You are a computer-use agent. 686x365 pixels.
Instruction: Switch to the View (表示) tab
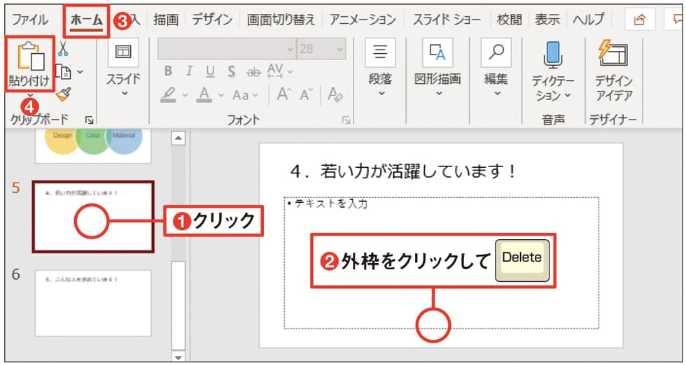pyautogui.click(x=548, y=20)
